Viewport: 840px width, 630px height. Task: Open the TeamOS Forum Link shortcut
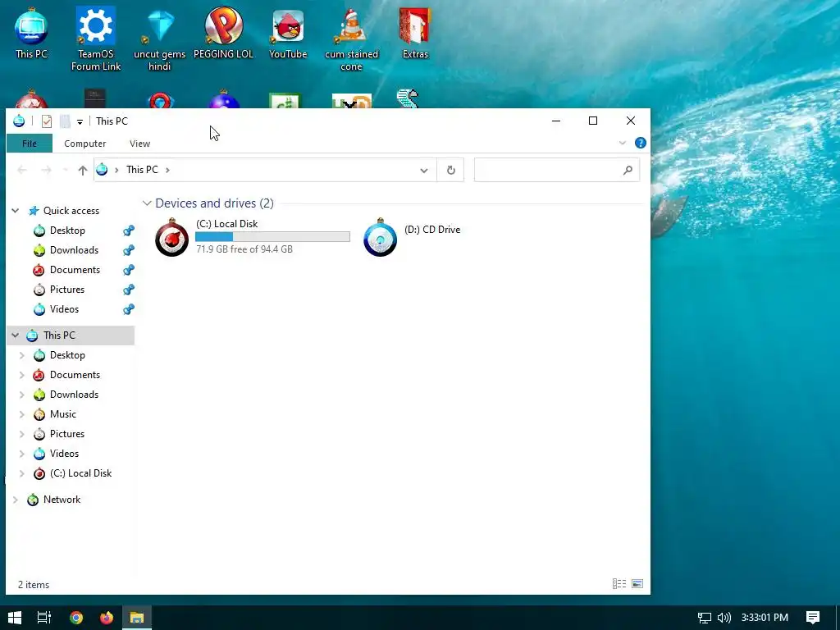[x=95, y=39]
